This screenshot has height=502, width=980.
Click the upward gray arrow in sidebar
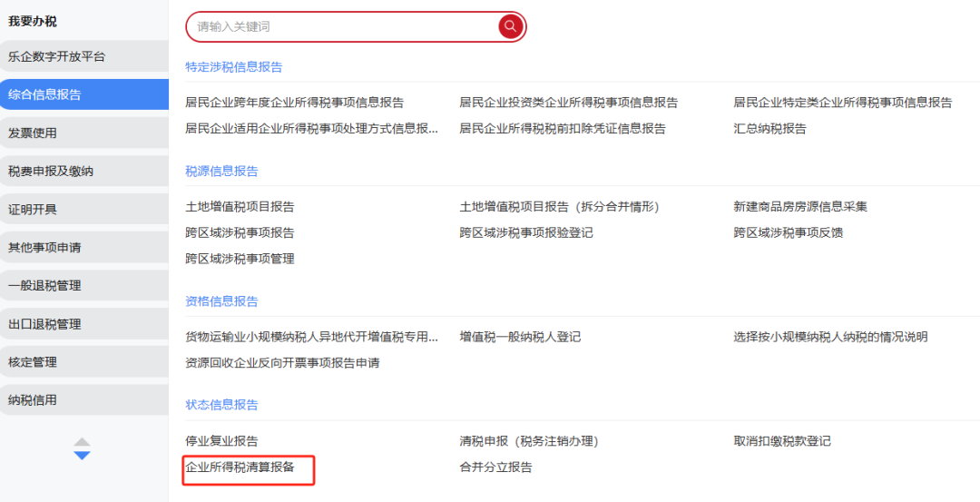click(82, 442)
